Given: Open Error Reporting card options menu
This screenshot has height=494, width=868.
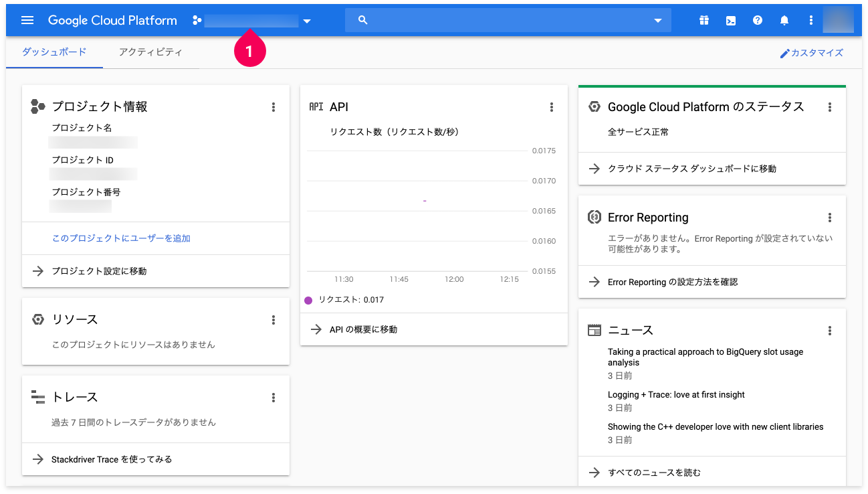Looking at the screenshot, I should click(x=830, y=218).
